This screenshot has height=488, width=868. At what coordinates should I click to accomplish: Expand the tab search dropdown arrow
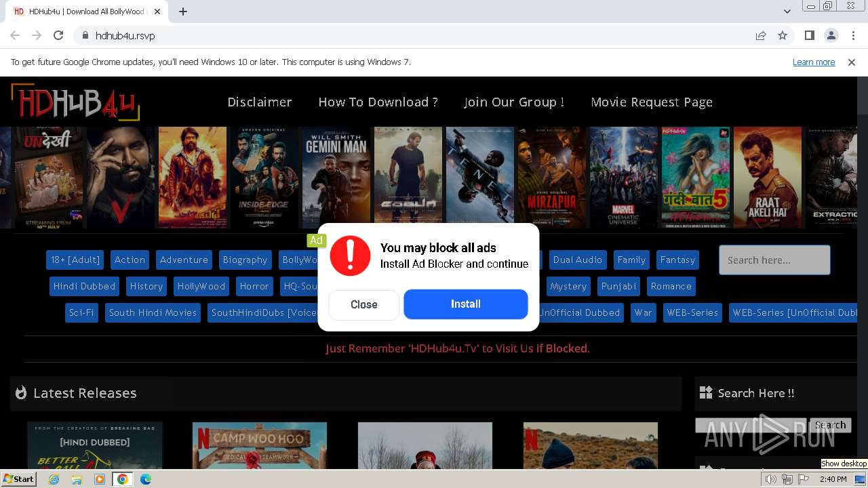point(787,12)
